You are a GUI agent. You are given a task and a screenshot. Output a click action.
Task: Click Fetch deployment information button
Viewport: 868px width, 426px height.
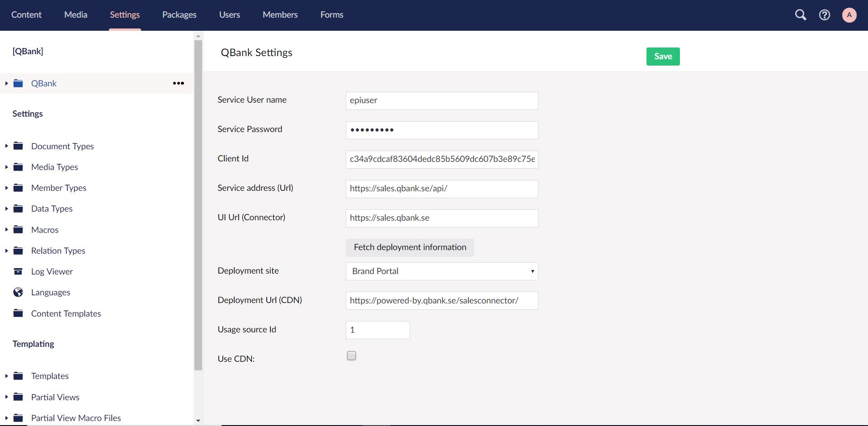pos(410,247)
